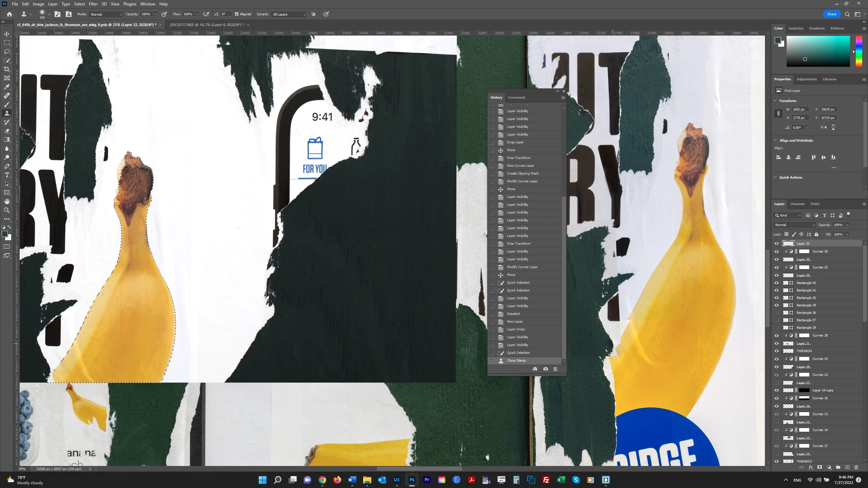This screenshot has height=488, width=868.
Task: Select the Hand tool
Action: [7, 201]
